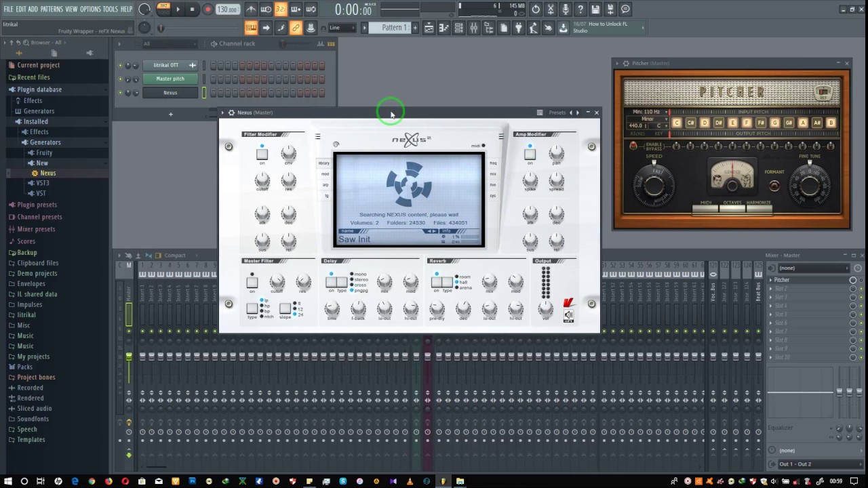Open the Channel rack view icon
868x488 pixels.
(x=458, y=28)
